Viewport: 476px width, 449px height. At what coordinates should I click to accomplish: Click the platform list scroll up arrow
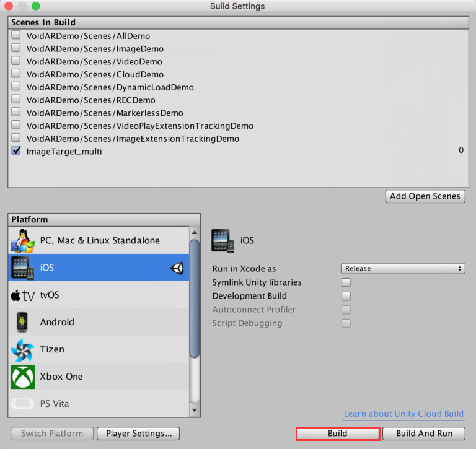pos(195,232)
